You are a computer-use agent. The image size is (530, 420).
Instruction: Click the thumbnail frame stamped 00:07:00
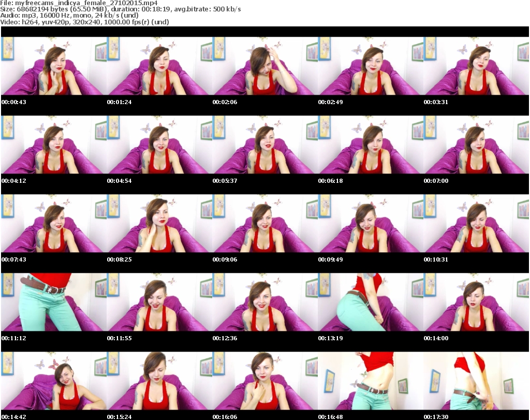pos(476,144)
